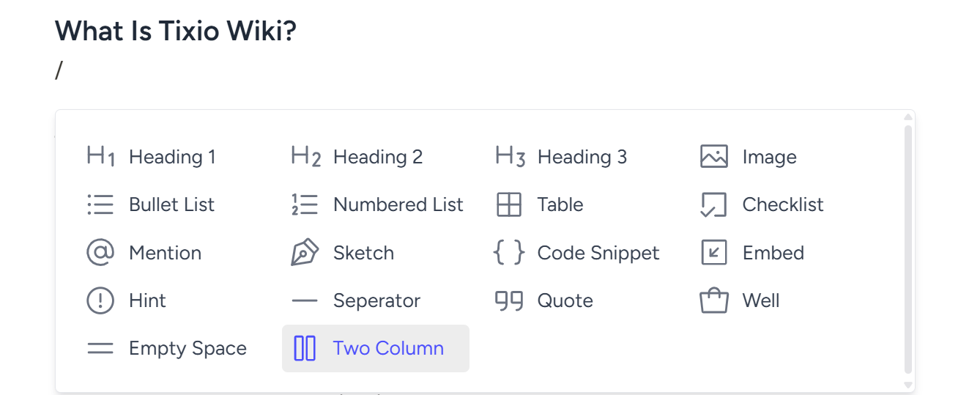Click the Table grid icon
The width and height of the screenshot is (980, 395).
click(509, 204)
